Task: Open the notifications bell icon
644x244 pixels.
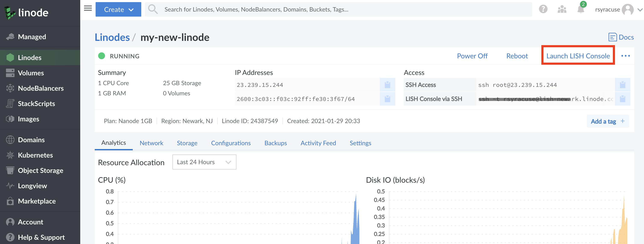Action: (x=580, y=10)
